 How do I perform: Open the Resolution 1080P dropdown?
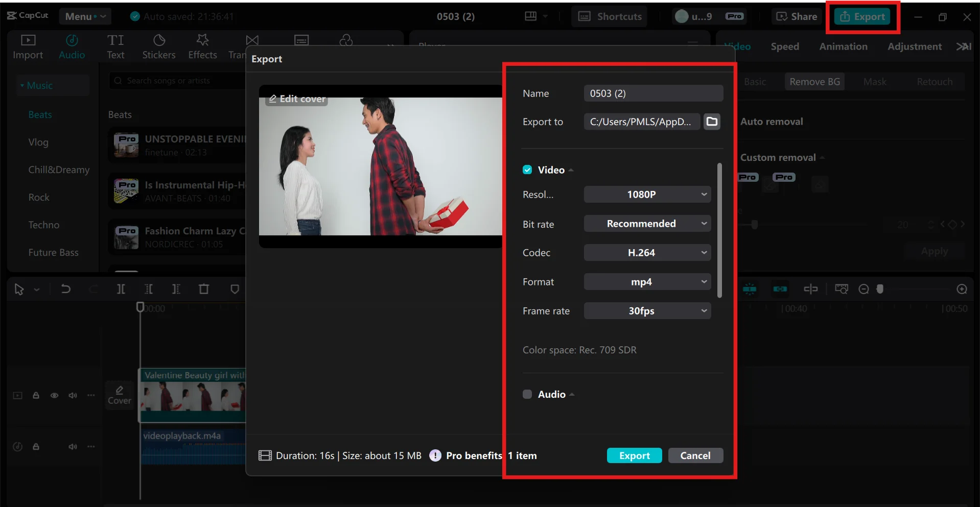tap(647, 195)
